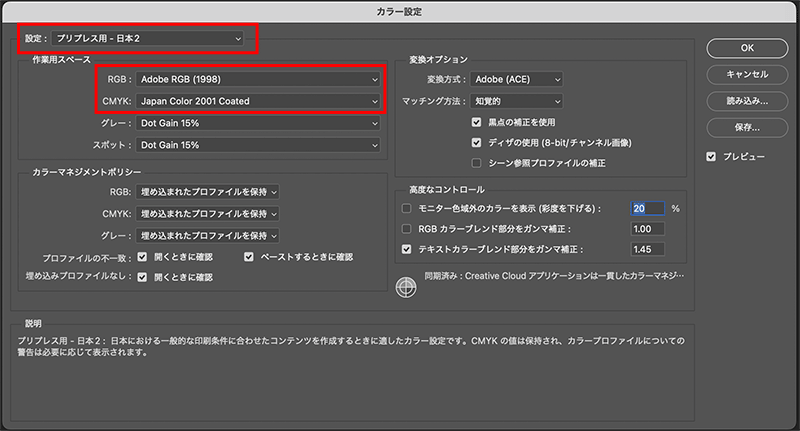Viewport: 800px width, 431px height.
Task: Open the 変換方式 dropdown Adobe (ACE)
Action: coord(516,79)
